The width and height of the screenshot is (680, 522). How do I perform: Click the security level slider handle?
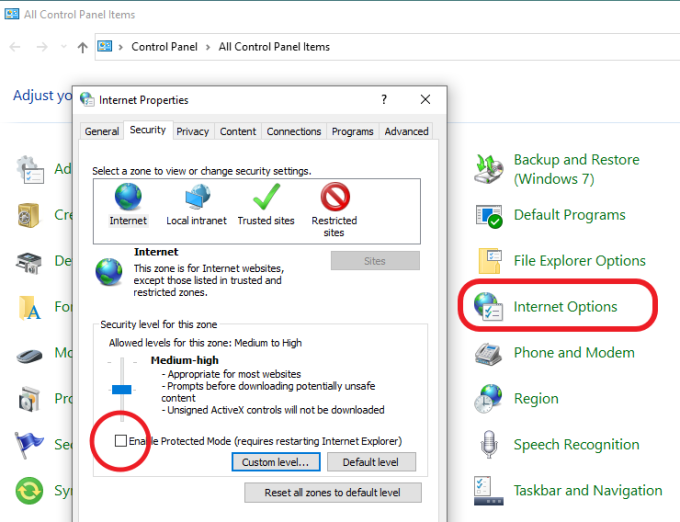[x=122, y=388]
